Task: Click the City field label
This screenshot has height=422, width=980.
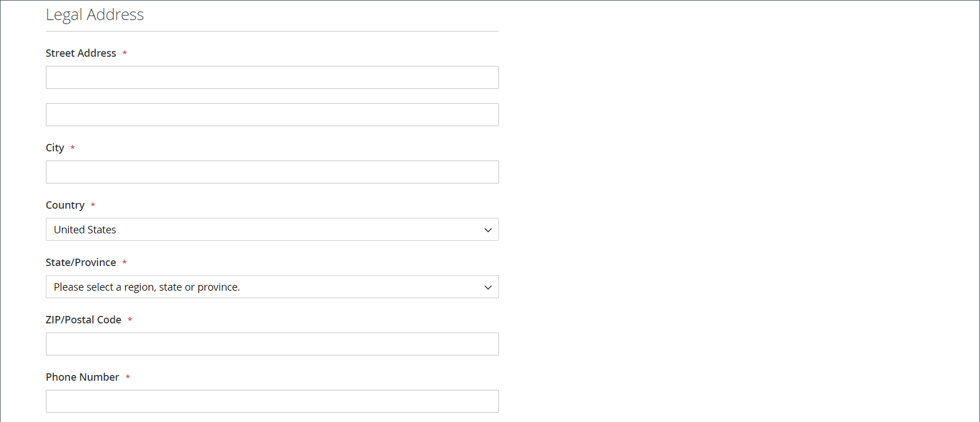Action: [55, 148]
